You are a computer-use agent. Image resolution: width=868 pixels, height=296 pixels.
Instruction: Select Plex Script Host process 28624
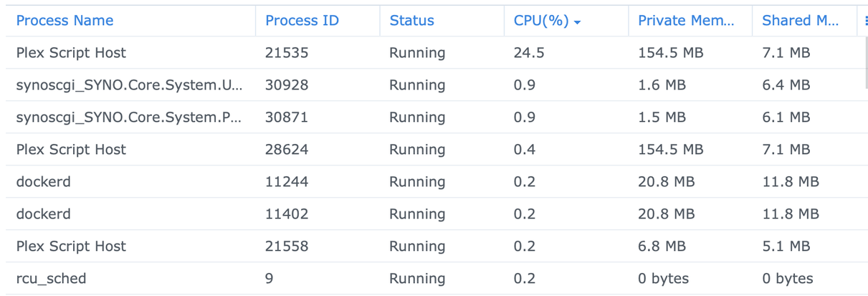pyautogui.click(x=71, y=150)
